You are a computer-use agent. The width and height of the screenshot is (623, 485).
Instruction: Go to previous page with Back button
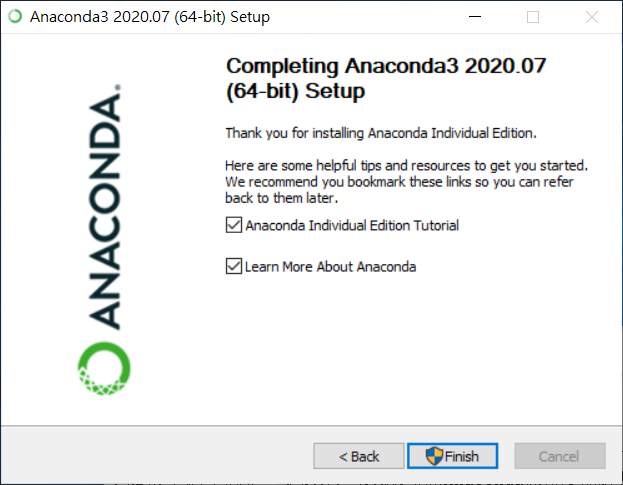[359, 456]
